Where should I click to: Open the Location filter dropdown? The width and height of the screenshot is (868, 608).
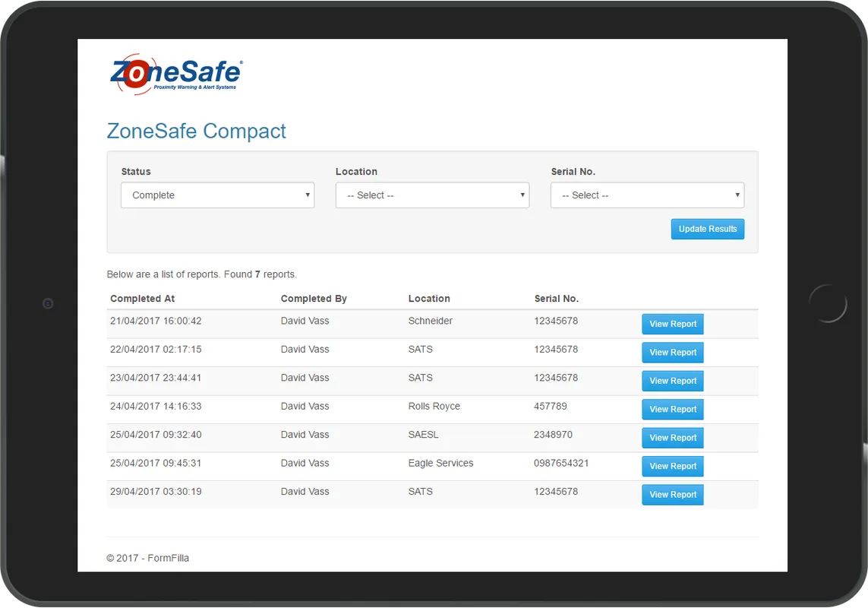click(x=432, y=195)
